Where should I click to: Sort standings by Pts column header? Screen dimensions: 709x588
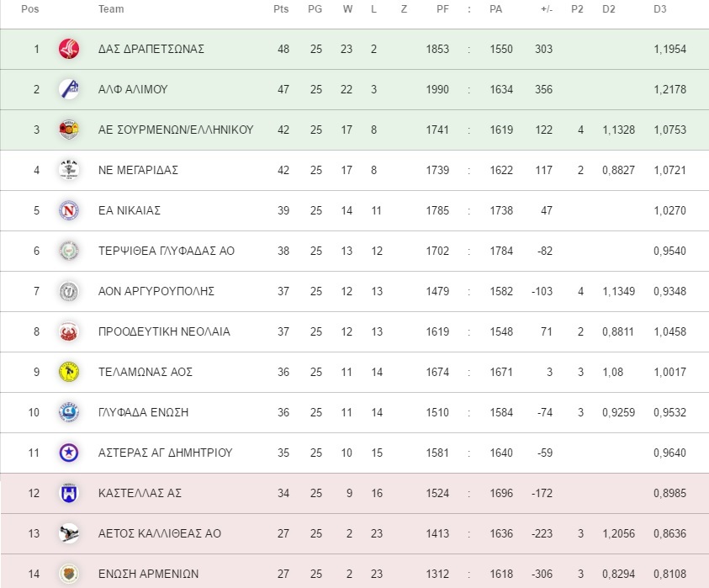pyautogui.click(x=281, y=9)
